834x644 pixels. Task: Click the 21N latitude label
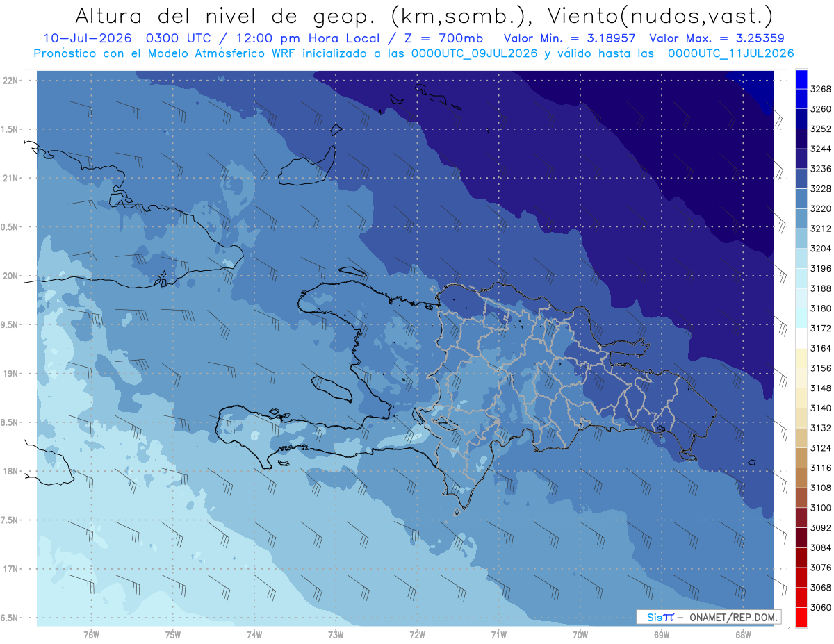click(x=12, y=178)
